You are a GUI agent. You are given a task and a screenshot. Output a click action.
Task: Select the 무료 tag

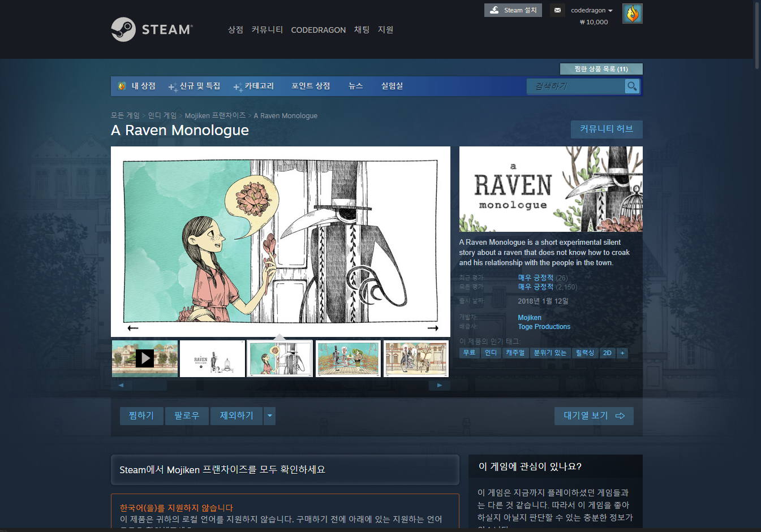469,353
